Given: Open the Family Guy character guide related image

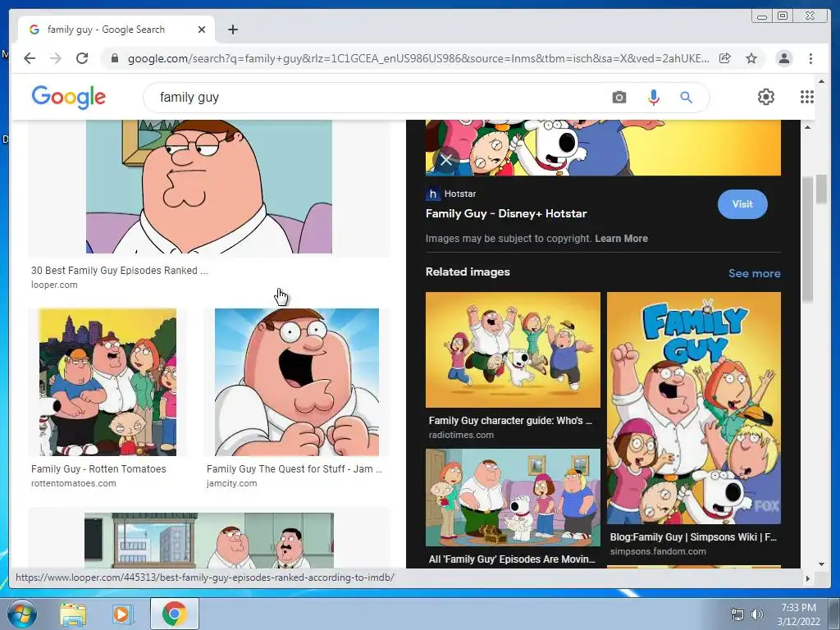Looking at the screenshot, I should pos(513,349).
